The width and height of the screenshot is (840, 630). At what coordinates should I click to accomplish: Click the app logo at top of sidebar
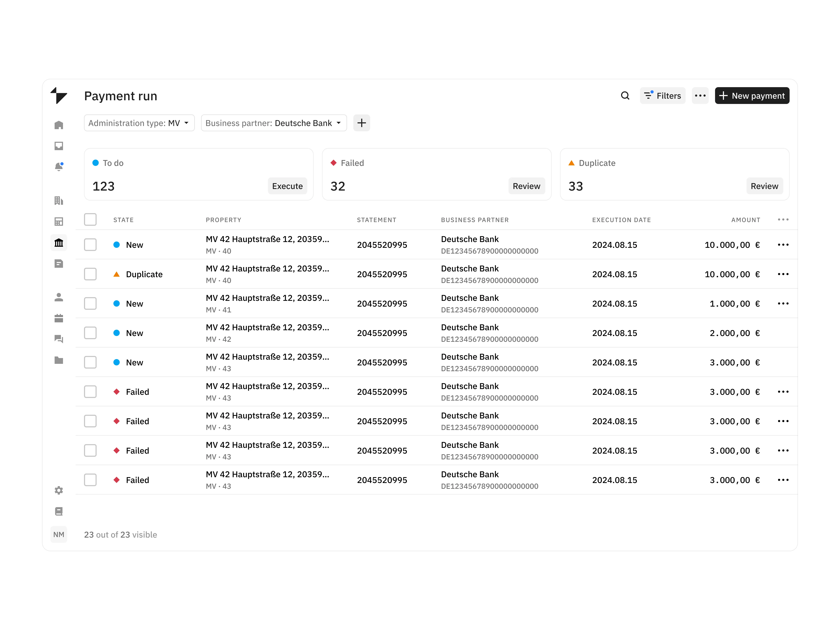coord(59,95)
